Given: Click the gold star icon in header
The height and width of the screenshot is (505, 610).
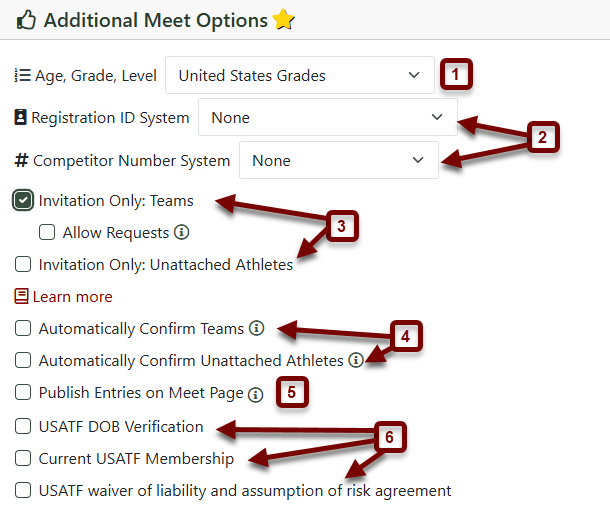Looking at the screenshot, I should point(284,19).
